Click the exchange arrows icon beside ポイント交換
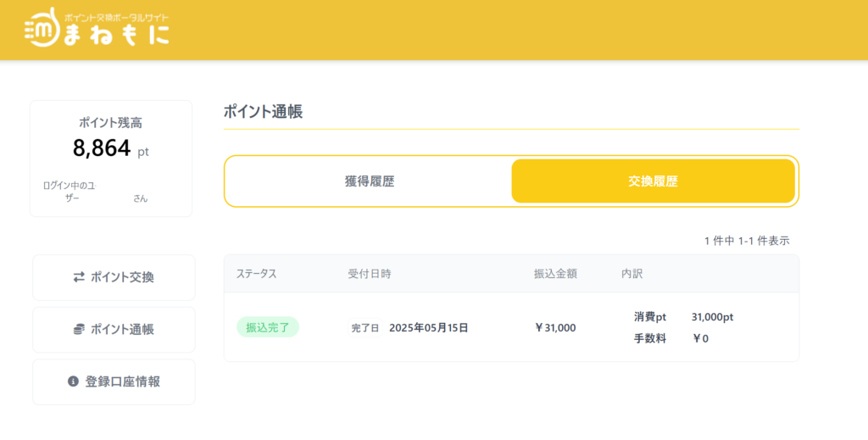The width and height of the screenshot is (868, 440). coord(79,276)
